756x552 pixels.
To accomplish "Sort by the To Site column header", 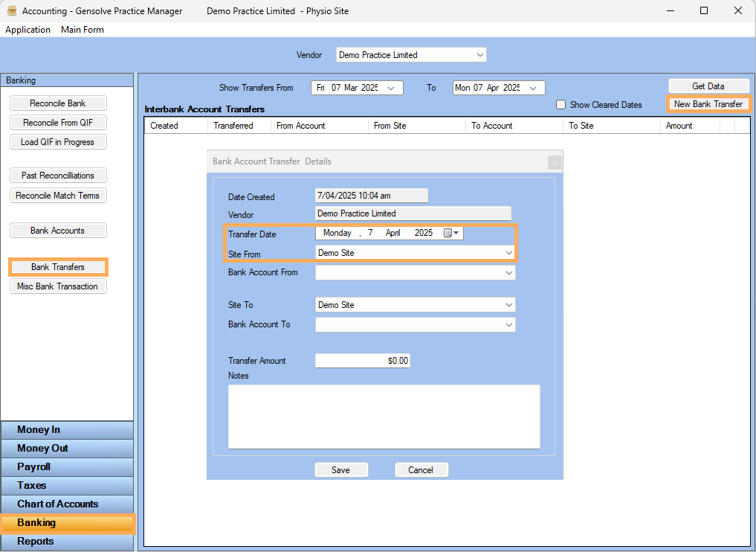I will tap(611, 126).
